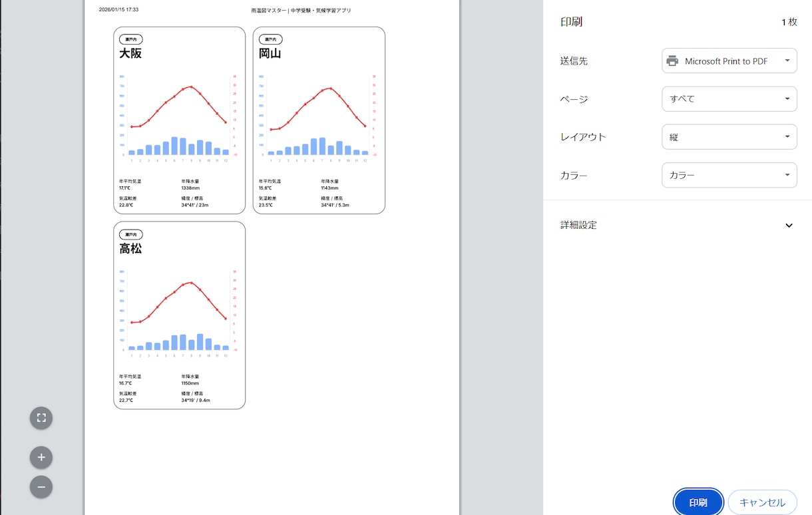
Task: Click the 1338mm precipitation value
Action: click(x=190, y=188)
